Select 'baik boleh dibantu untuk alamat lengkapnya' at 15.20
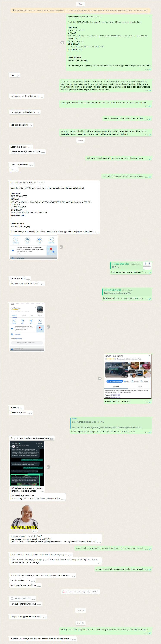 pos(127,176)
